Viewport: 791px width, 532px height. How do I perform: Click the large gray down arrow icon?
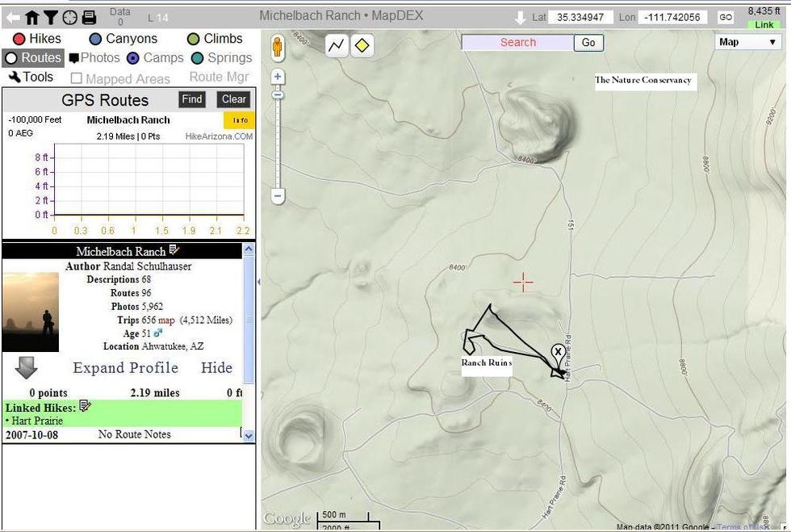[26, 367]
